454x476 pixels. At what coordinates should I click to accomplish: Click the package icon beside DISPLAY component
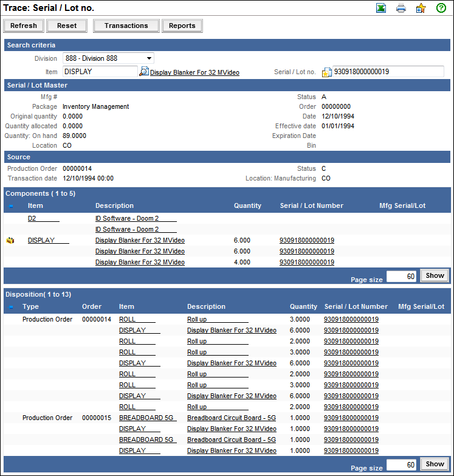coord(10,241)
